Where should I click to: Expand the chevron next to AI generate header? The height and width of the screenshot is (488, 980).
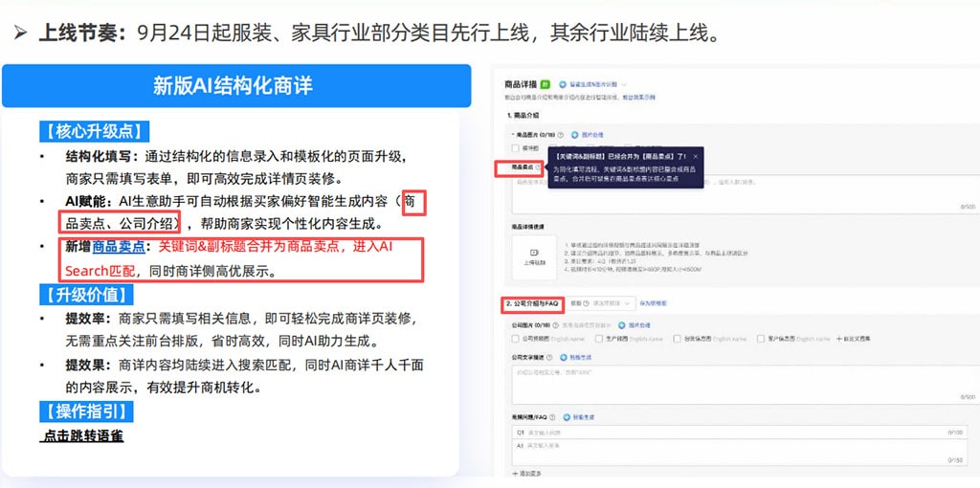pos(624,84)
